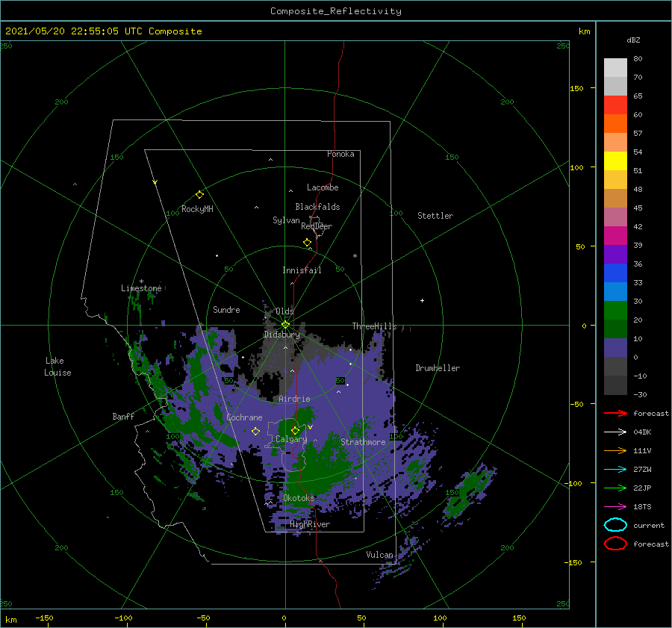672x628 pixels.
Task: Click the Innisfail label
Action: [x=302, y=270]
